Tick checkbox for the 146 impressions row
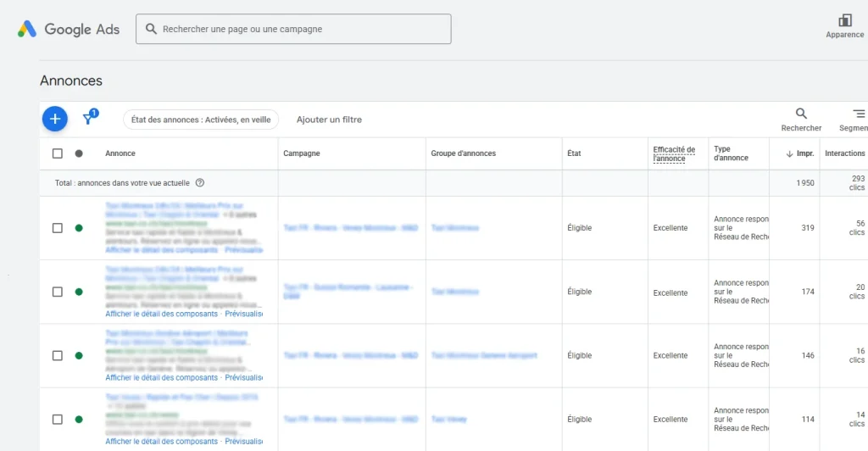Screen dimensions: 868x451 pos(58,355)
